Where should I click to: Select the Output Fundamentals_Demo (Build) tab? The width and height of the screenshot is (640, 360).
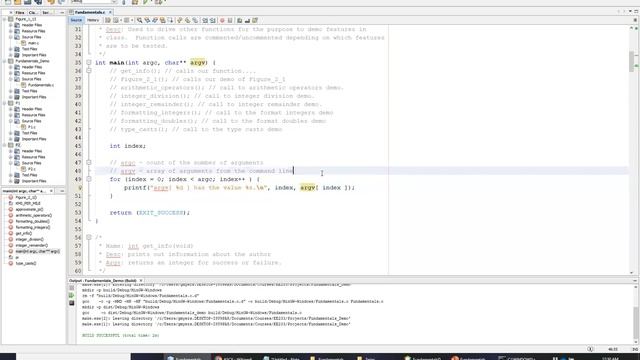click(103, 281)
